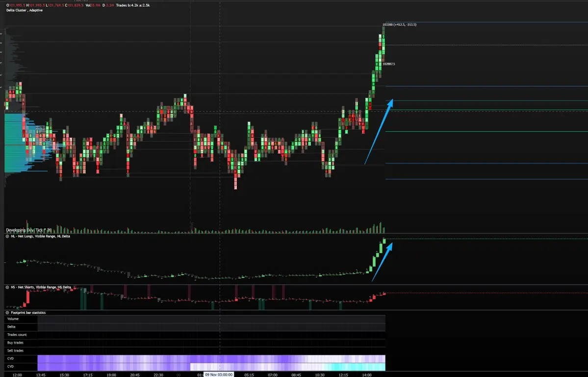Click the Low price value L101,769.5
The image size is (588, 377).
[55, 5]
